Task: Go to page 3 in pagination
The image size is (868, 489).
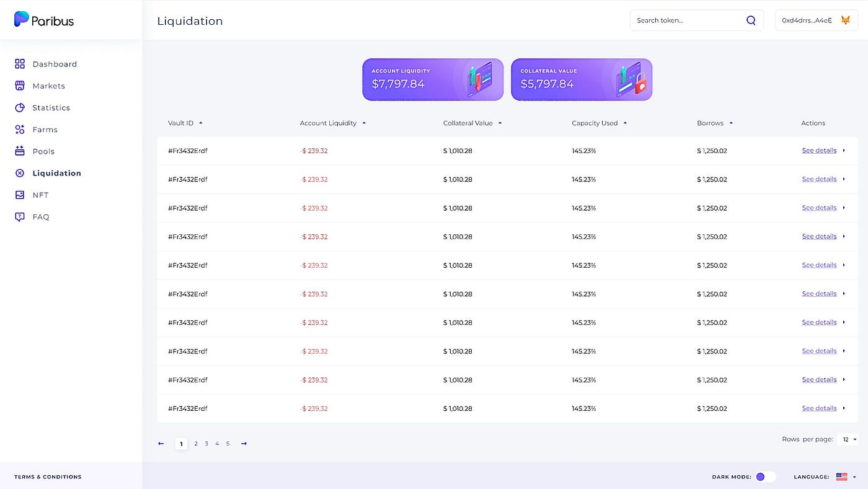Action: tap(206, 444)
